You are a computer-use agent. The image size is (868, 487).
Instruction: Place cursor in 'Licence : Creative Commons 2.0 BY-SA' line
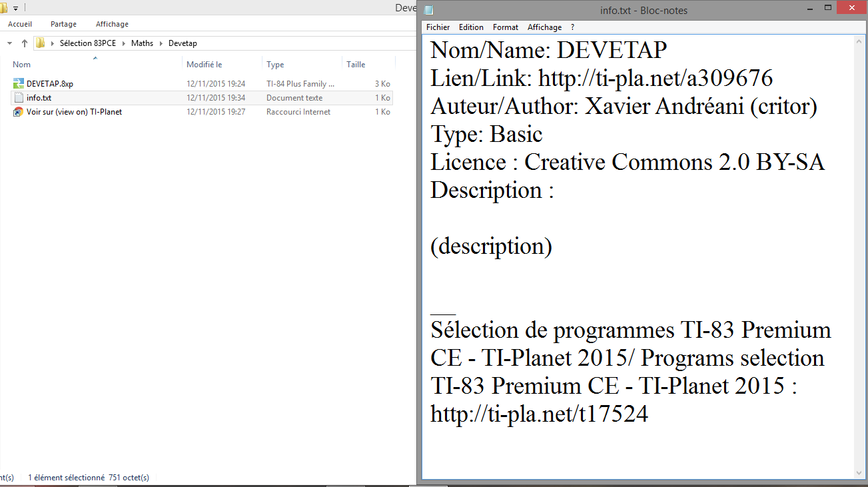tap(628, 162)
